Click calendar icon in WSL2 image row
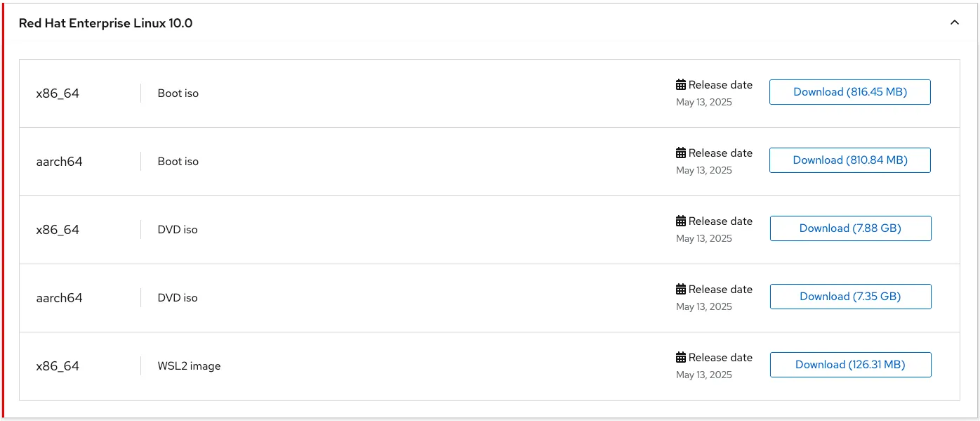The image size is (980, 421). pos(681,358)
